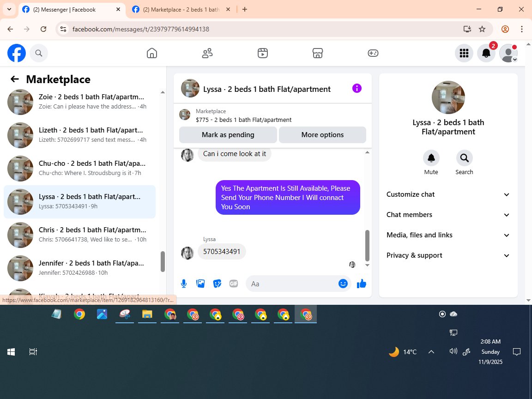The height and width of the screenshot is (399, 532).
Task: Attach a photo file icon
Action: pyautogui.click(x=200, y=284)
